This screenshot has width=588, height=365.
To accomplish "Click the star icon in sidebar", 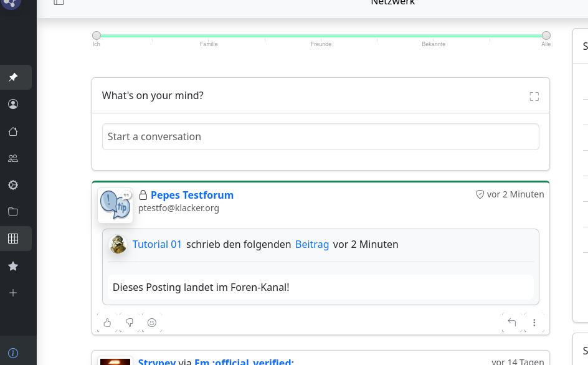I will (13, 266).
